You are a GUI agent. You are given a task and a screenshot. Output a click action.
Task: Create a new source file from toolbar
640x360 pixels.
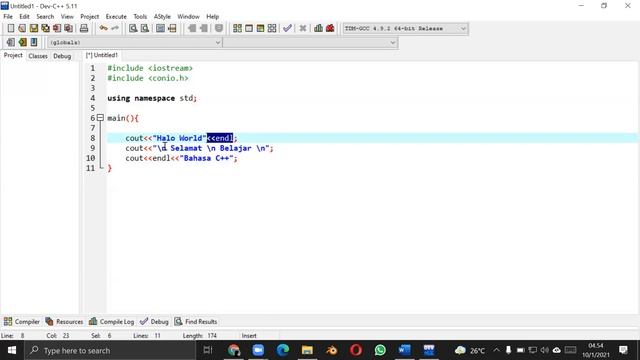point(11,28)
